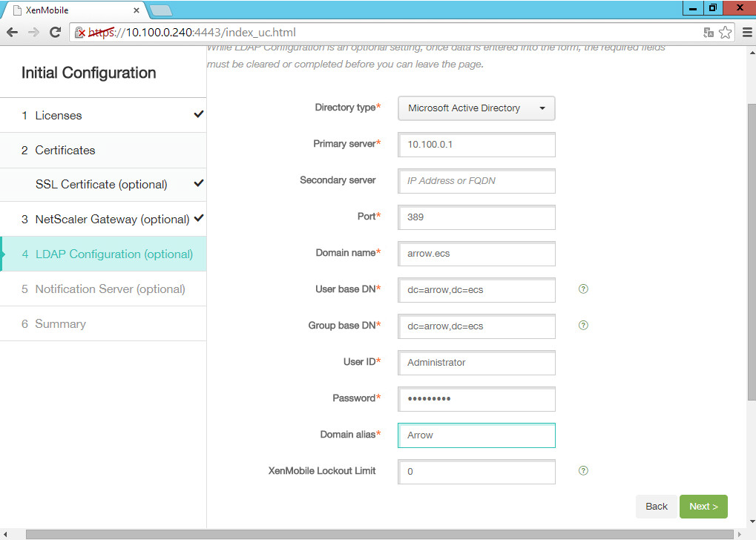This screenshot has width=756, height=540.
Task: Click the Back button
Action: coord(656,506)
